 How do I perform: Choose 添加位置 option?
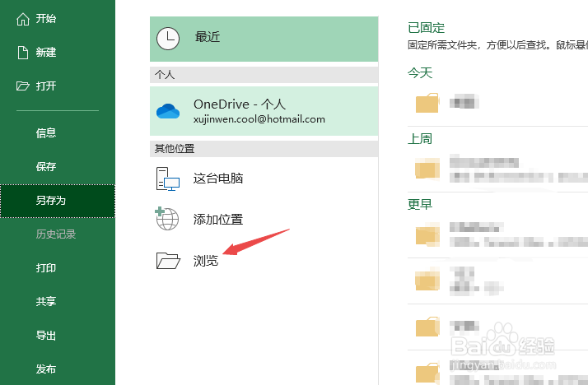(264, 219)
